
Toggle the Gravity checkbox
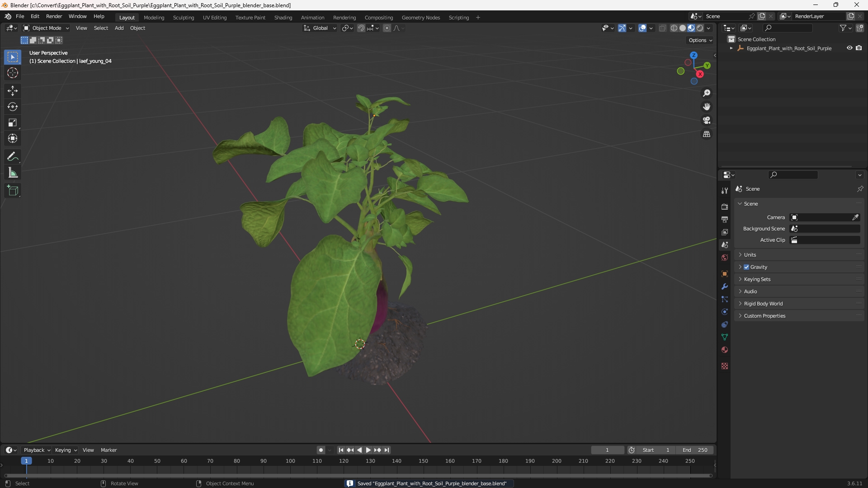point(746,267)
